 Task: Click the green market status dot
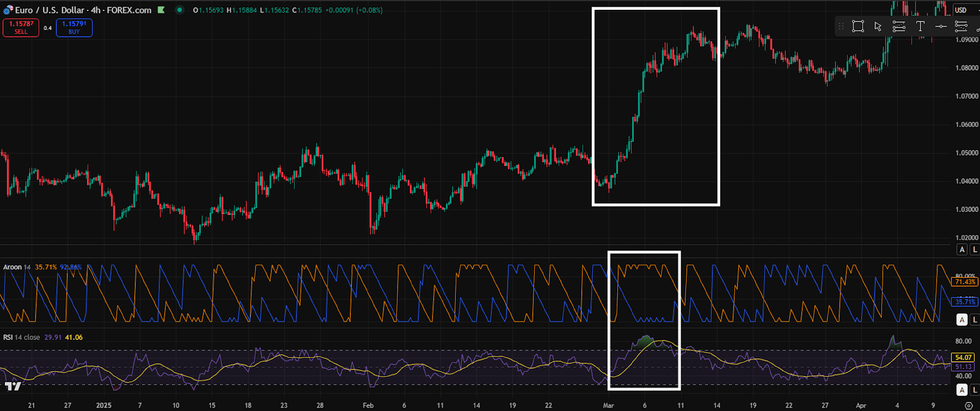click(x=179, y=10)
